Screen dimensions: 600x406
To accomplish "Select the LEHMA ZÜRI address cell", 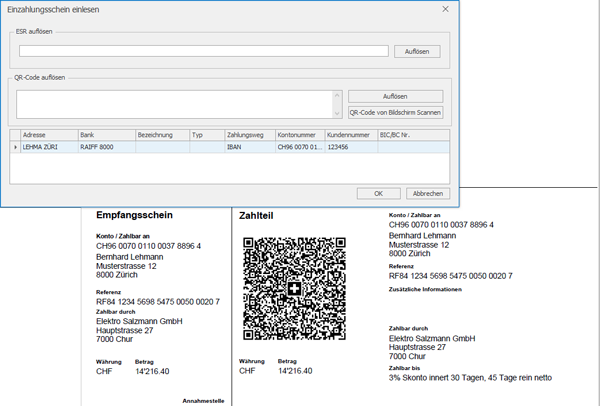I will (49, 147).
